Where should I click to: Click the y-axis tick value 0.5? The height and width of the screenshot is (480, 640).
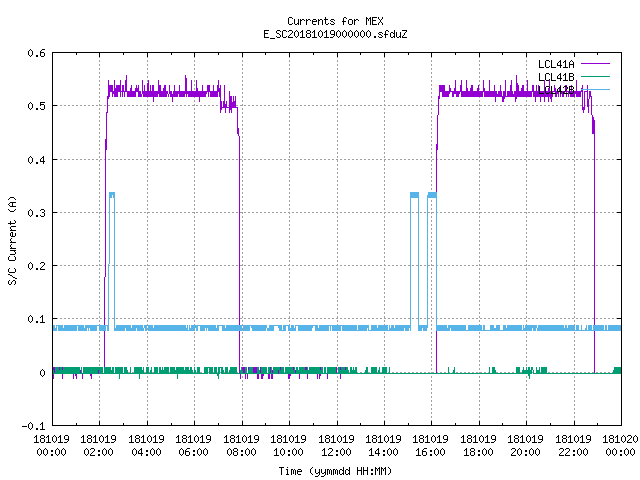click(36, 106)
